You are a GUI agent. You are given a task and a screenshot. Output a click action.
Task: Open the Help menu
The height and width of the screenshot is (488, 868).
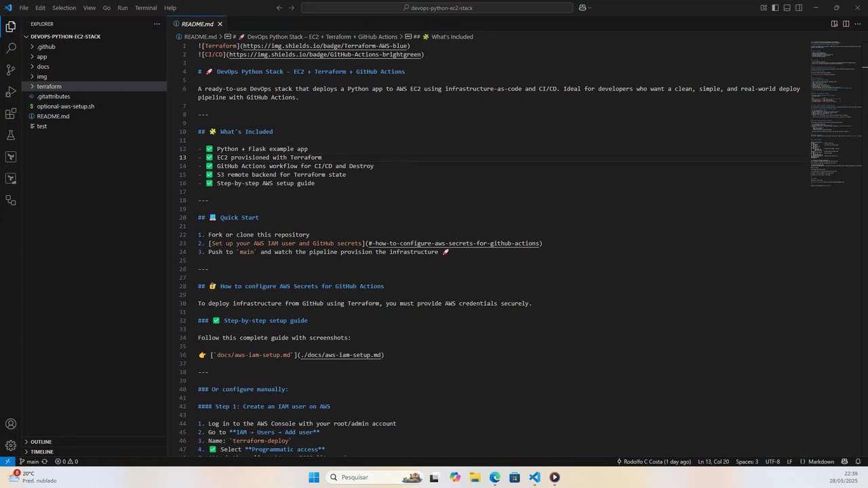click(170, 8)
